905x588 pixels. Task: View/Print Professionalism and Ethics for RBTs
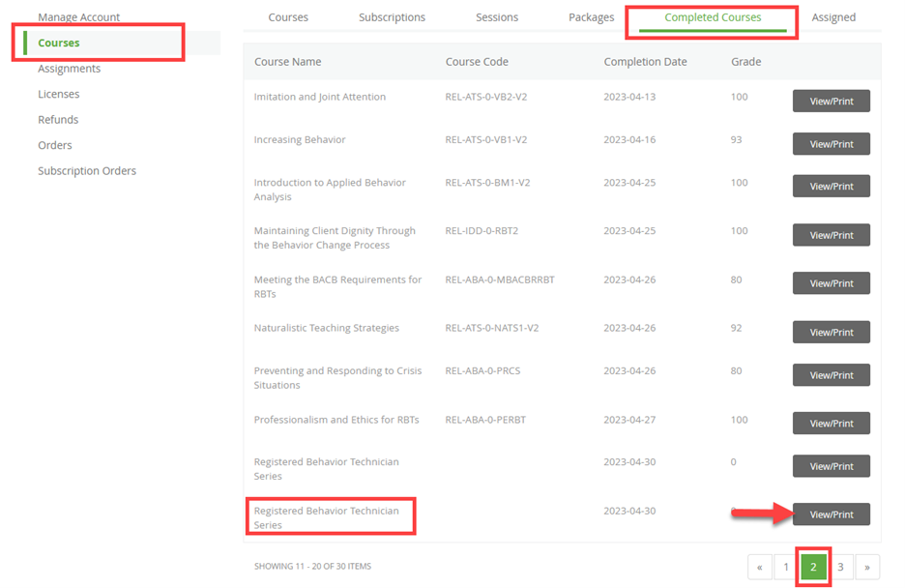(831, 424)
